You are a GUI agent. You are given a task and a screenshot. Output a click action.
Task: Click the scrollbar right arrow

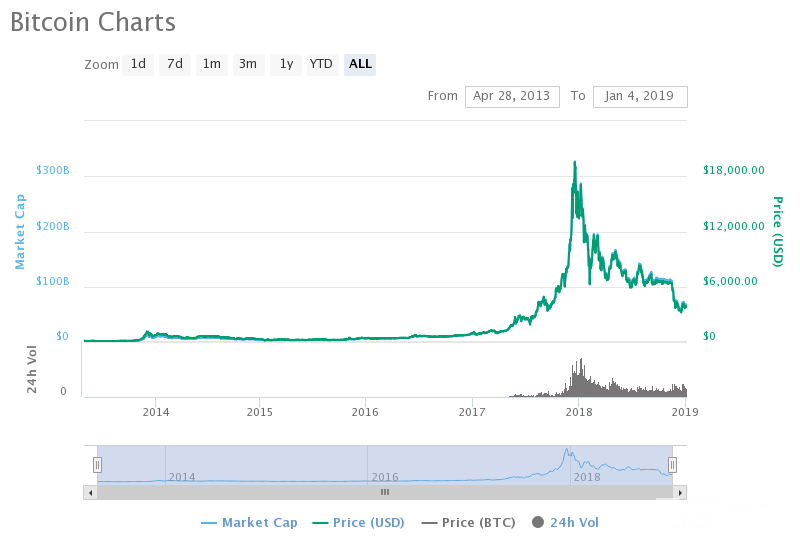680,492
